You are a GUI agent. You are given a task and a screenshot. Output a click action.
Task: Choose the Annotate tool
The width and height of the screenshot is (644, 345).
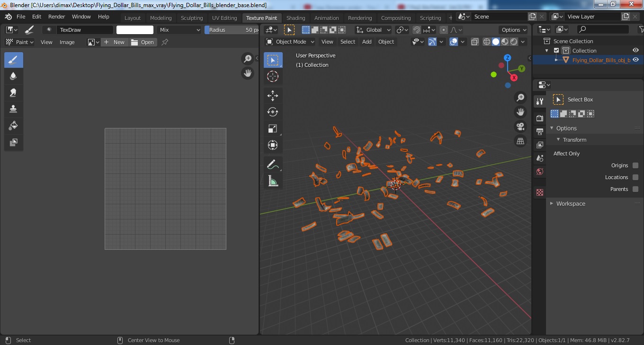pyautogui.click(x=273, y=164)
